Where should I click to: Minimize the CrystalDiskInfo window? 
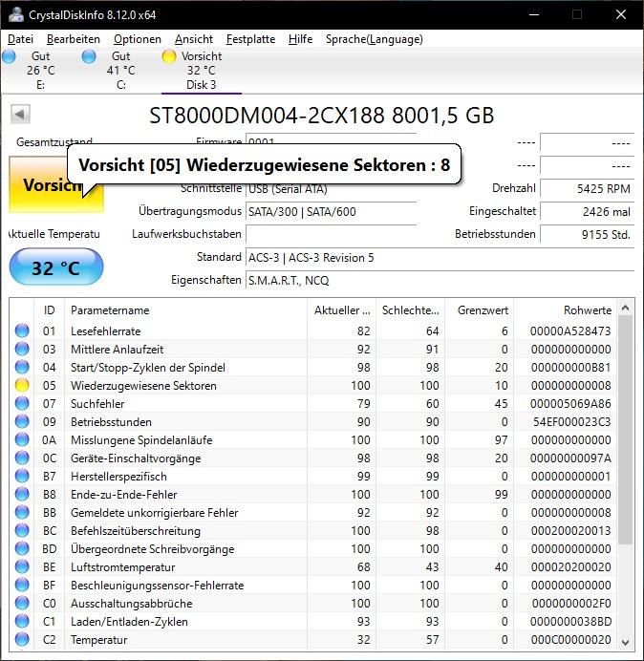[534, 14]
